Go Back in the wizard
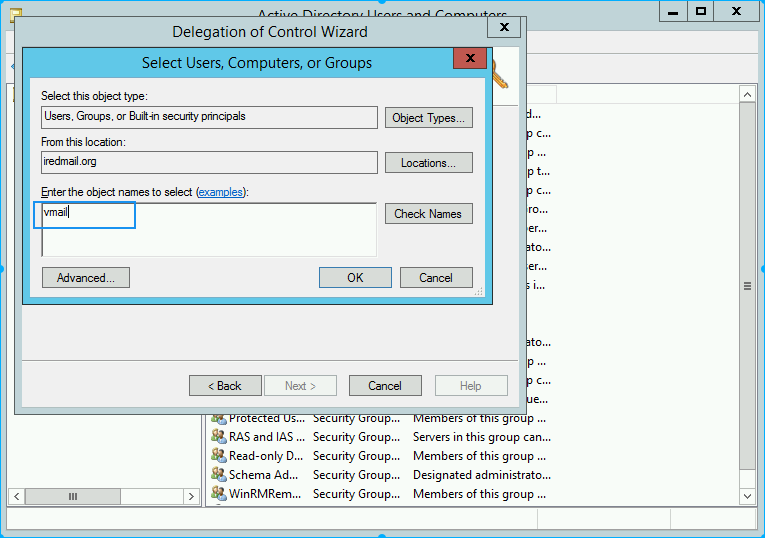The height and width of the screenshot is (538, 765). 225,386
